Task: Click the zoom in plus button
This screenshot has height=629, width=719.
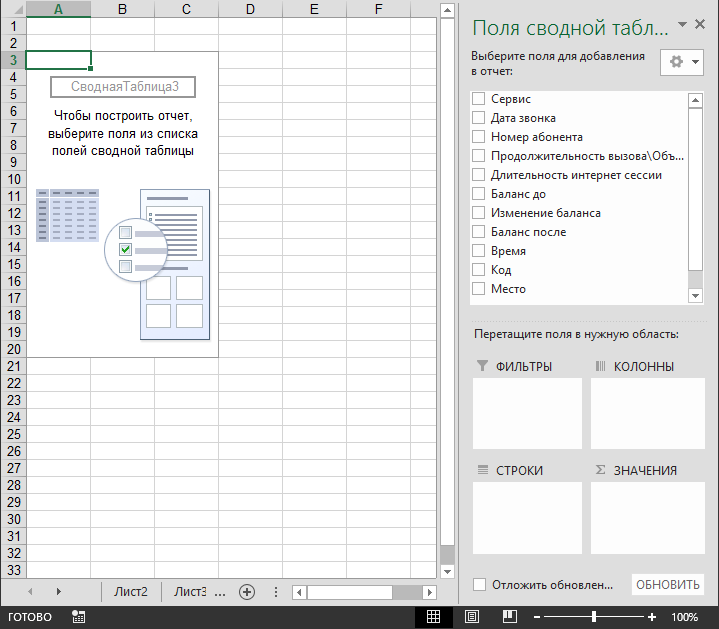Action: [x=652, y=617]
